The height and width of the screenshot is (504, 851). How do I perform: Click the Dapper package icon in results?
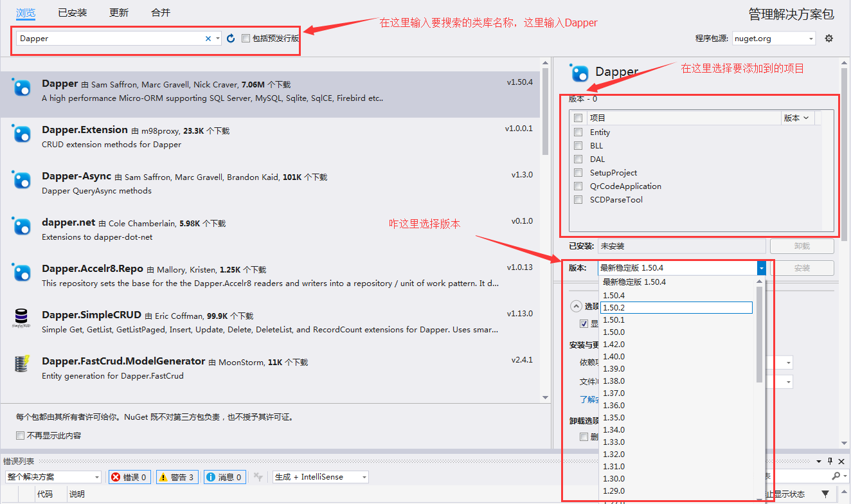tap(22, 87)
